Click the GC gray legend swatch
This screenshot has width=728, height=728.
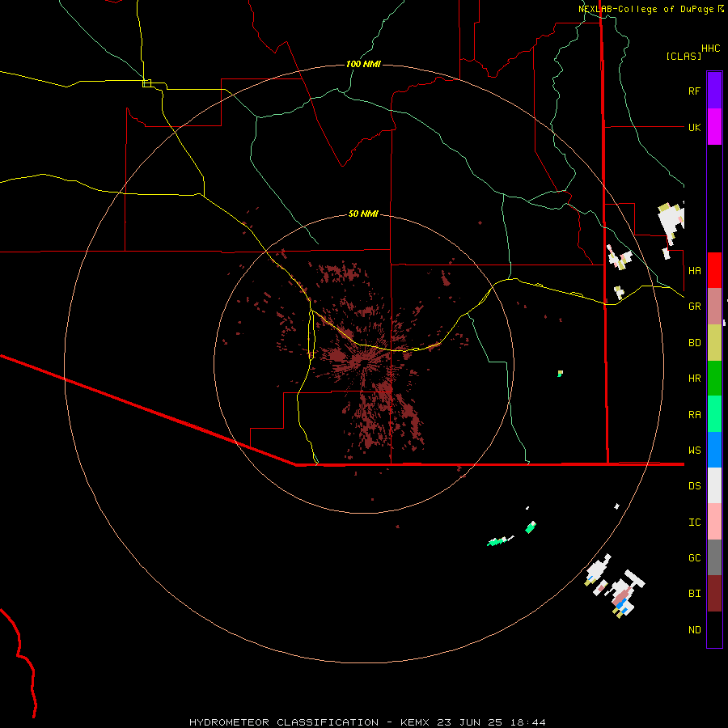click(714, 557)
